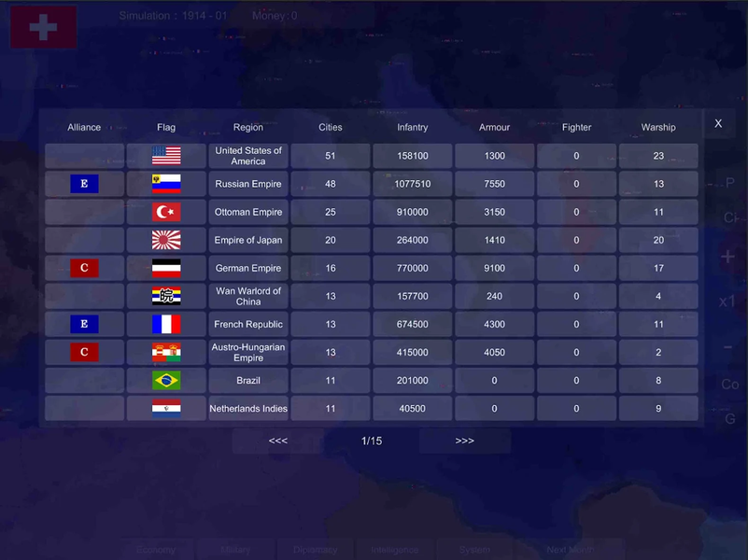748x560 pixels.
Task: Select the Russian Empire flag icon
Action: [x=166, y=184]
